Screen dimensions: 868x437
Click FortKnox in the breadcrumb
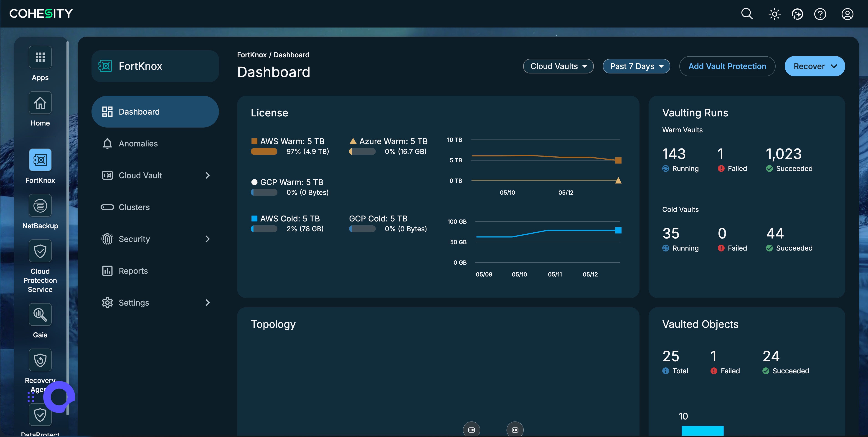click(251, 55)
